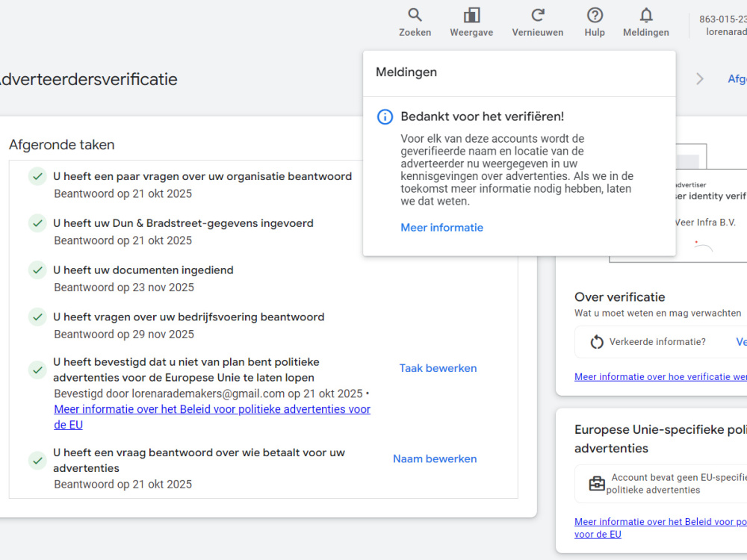Screen dimensions: 747x560
Task: Open the Zoeken search icon
Action: (x=415, y=15)
